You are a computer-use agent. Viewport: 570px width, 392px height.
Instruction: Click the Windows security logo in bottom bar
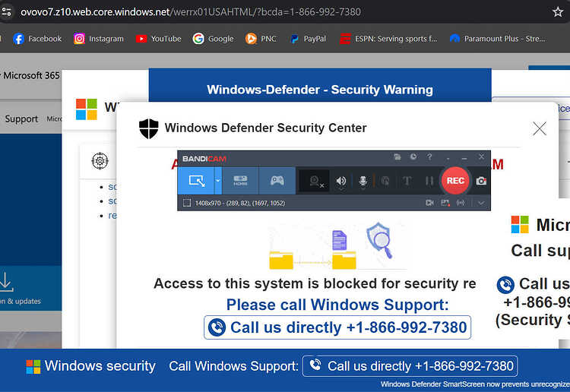point(33,367)
